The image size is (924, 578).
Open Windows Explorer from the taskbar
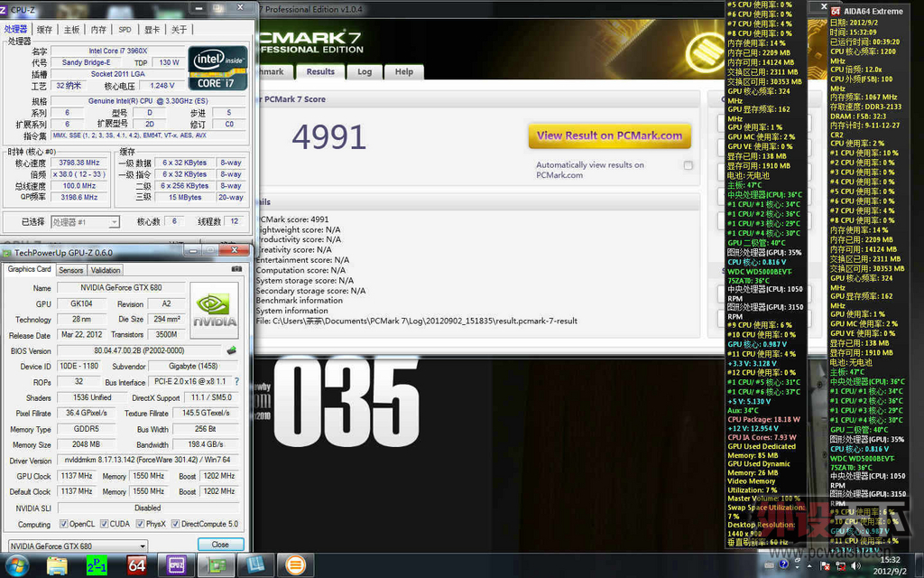[57, 565]
